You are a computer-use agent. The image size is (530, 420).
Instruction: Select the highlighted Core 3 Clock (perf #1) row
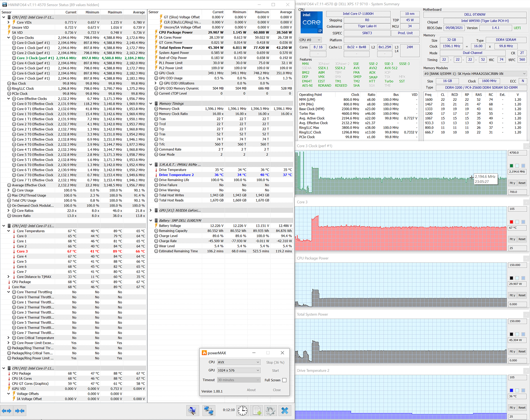[x=73, y=58]
